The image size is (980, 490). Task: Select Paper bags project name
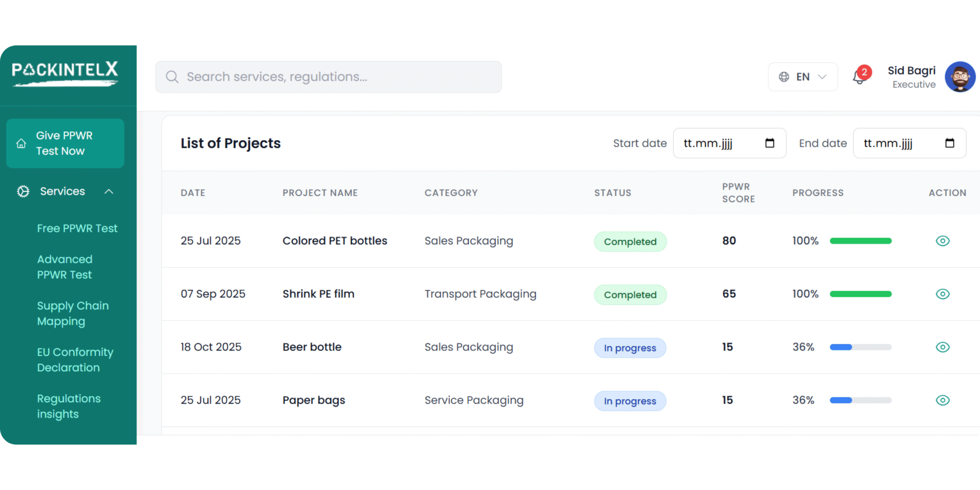coord(314,400)
